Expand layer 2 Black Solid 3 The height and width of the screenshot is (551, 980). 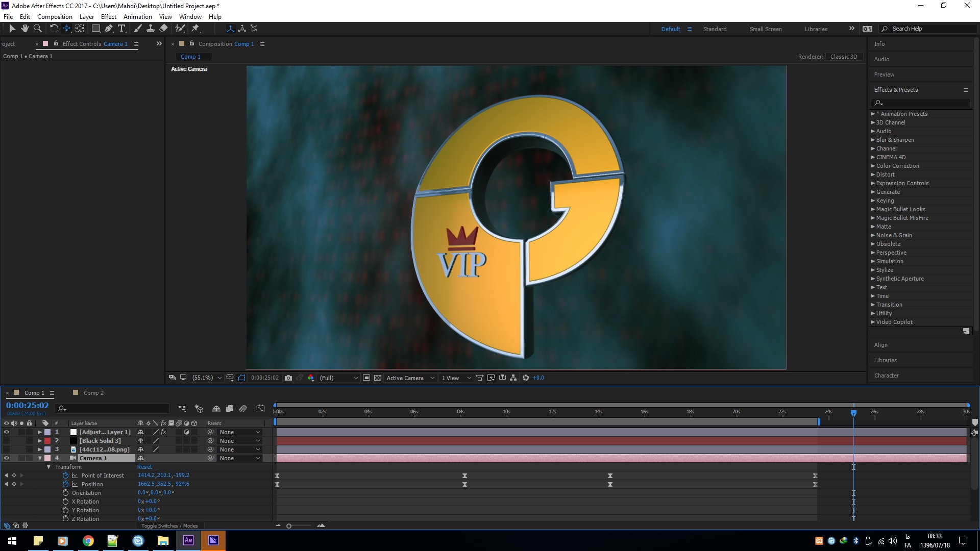pos(40,441)
